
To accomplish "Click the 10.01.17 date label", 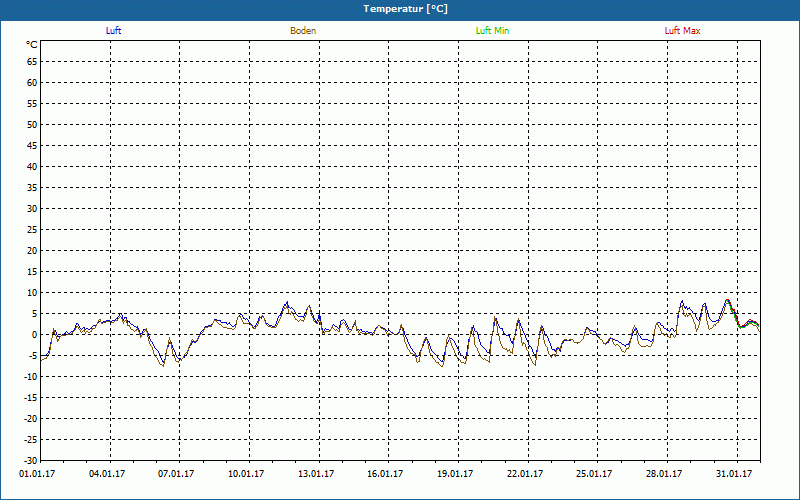I will point(246,474).
